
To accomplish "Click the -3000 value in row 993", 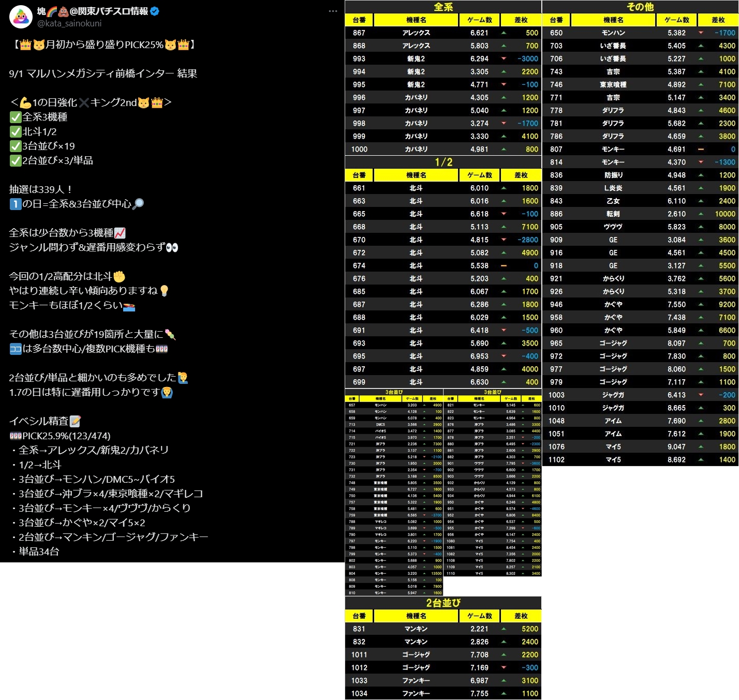I will (528, 58).
